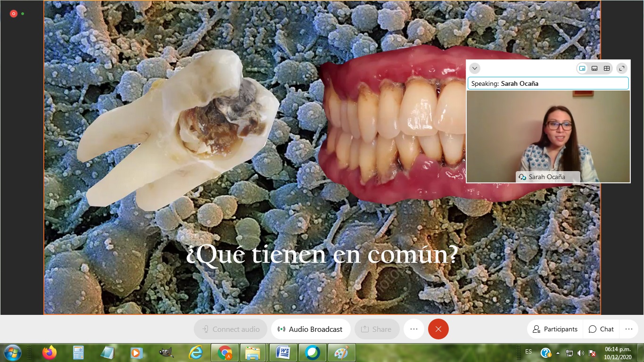Open the Chat panel
The image size is (644, 362).
pos(602,329)
